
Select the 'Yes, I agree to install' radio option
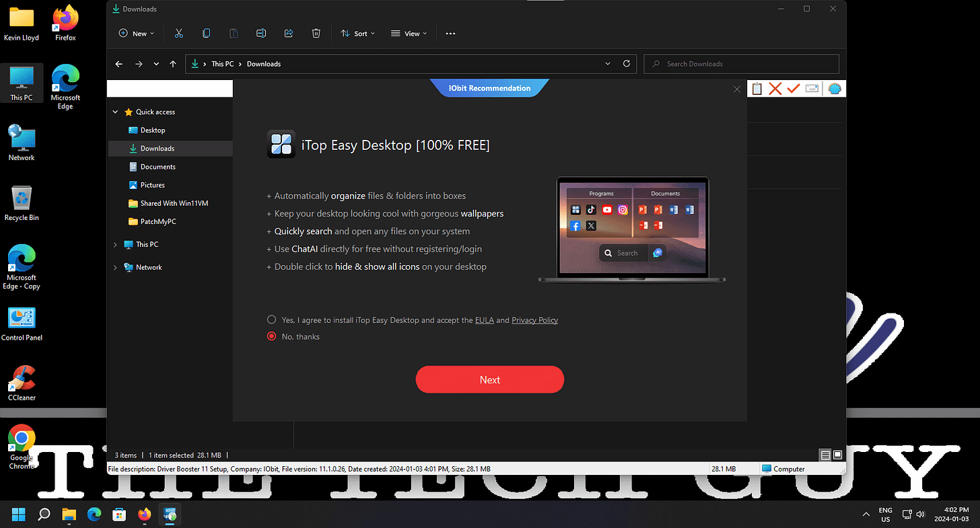click(272, 320)
